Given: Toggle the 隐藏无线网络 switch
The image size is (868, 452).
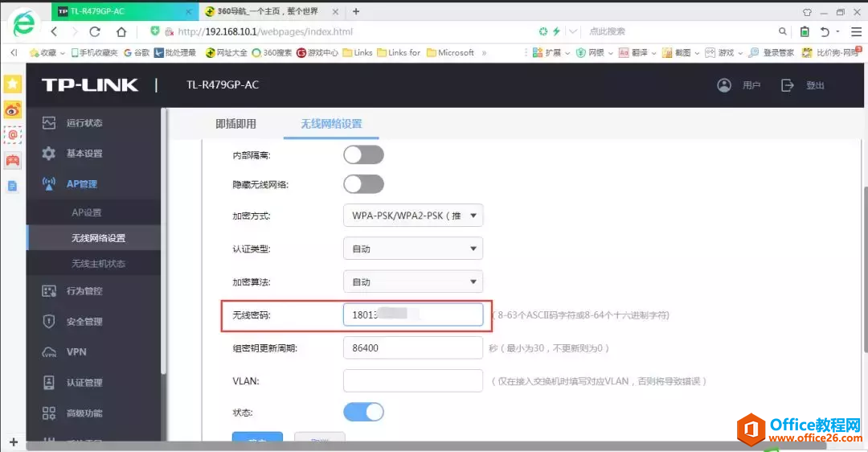Looking at the screenshot, I should [363, 184].
